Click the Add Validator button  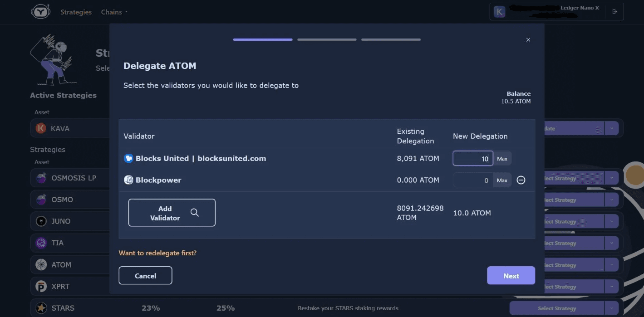pos(172,213)
